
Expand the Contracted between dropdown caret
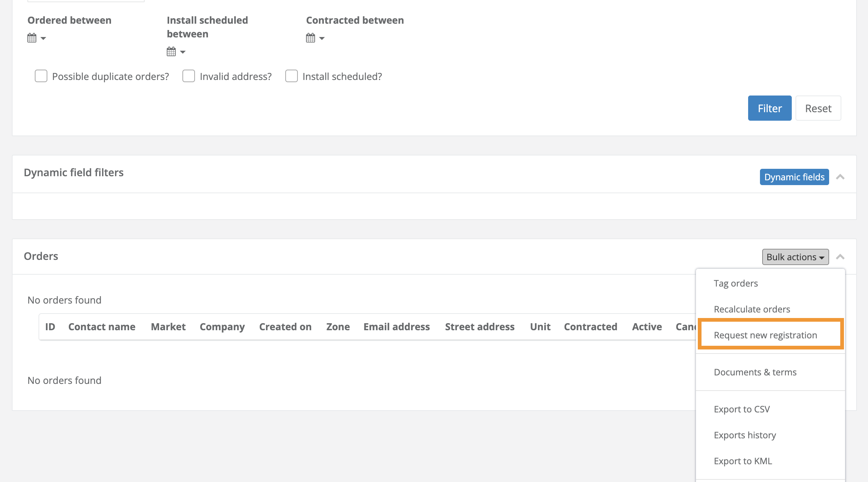(x=322, y=39)
